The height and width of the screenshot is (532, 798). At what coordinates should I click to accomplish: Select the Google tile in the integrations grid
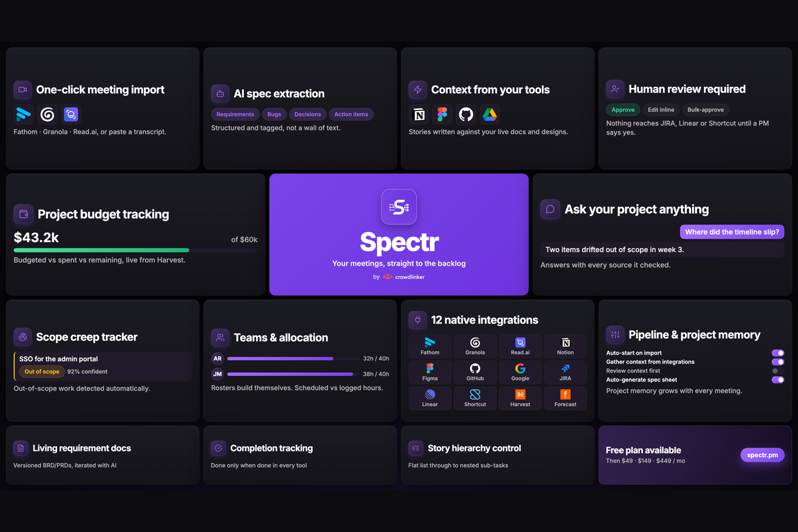point(520,372)
